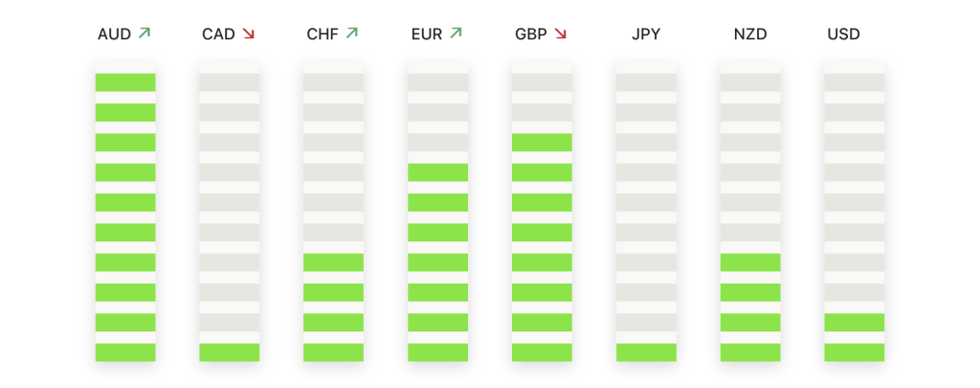Select the AUD currency label
980x388 pixels.
pyautogui.click(x=115, y=34)
